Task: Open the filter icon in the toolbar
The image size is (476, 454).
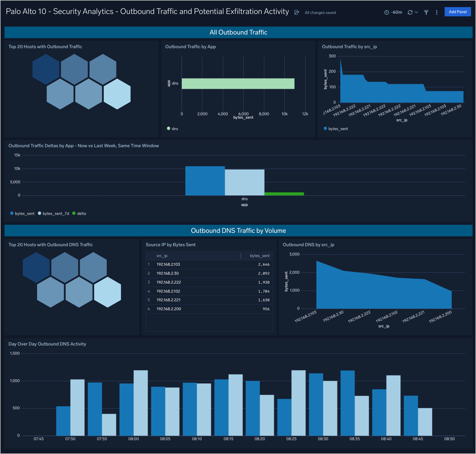Action: pos(426,12)
